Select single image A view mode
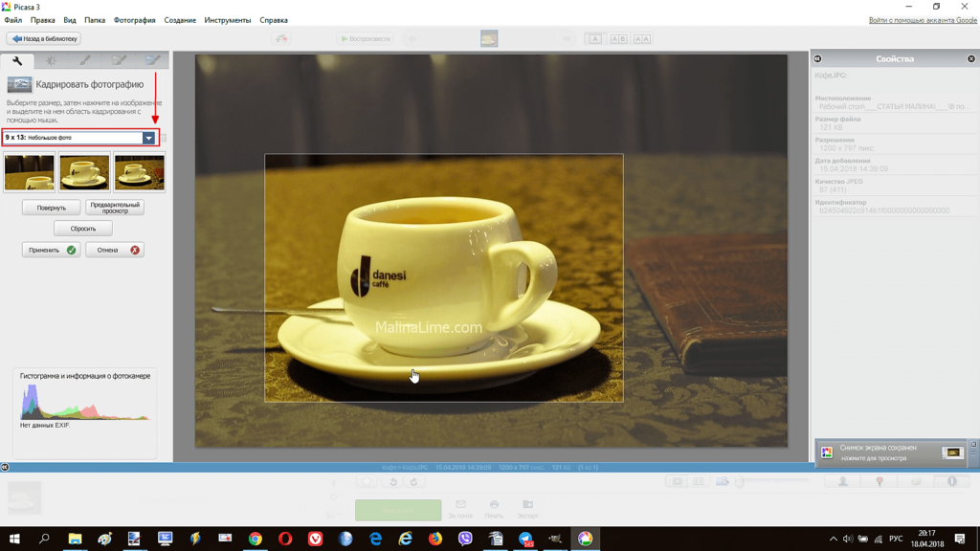Screen dimensions: 980x551 pyautogui.click(x=595, y=39)
